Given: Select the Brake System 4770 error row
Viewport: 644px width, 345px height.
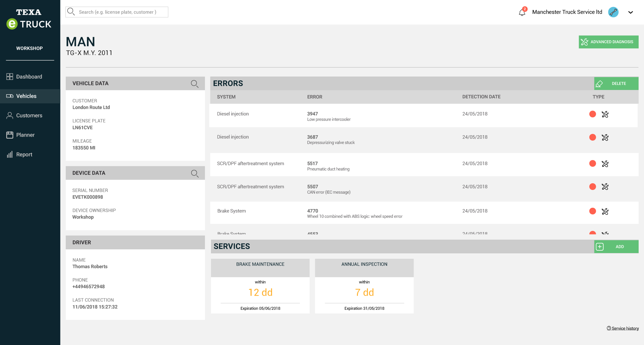Looking at the screenshot, I should (424, 213).
